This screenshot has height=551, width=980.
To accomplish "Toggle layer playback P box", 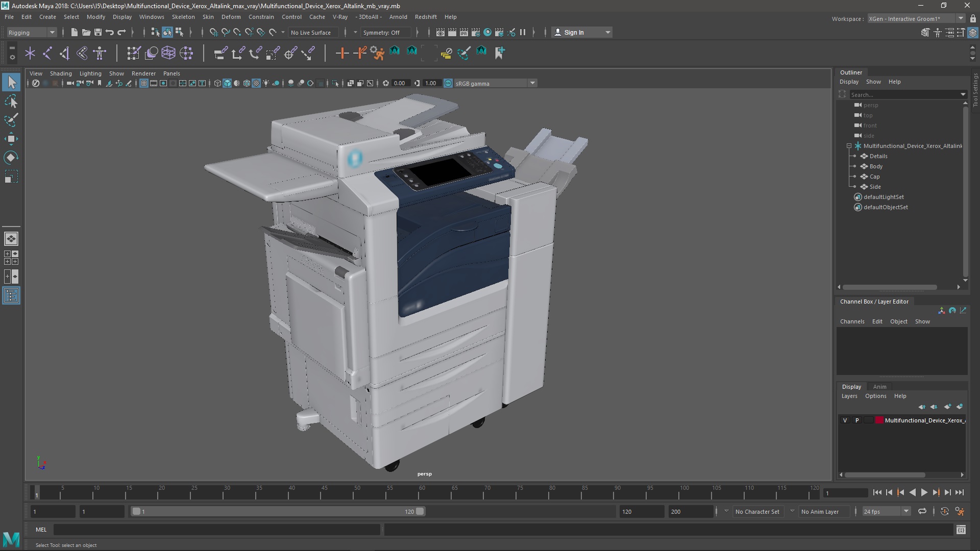I will [857, 420].
